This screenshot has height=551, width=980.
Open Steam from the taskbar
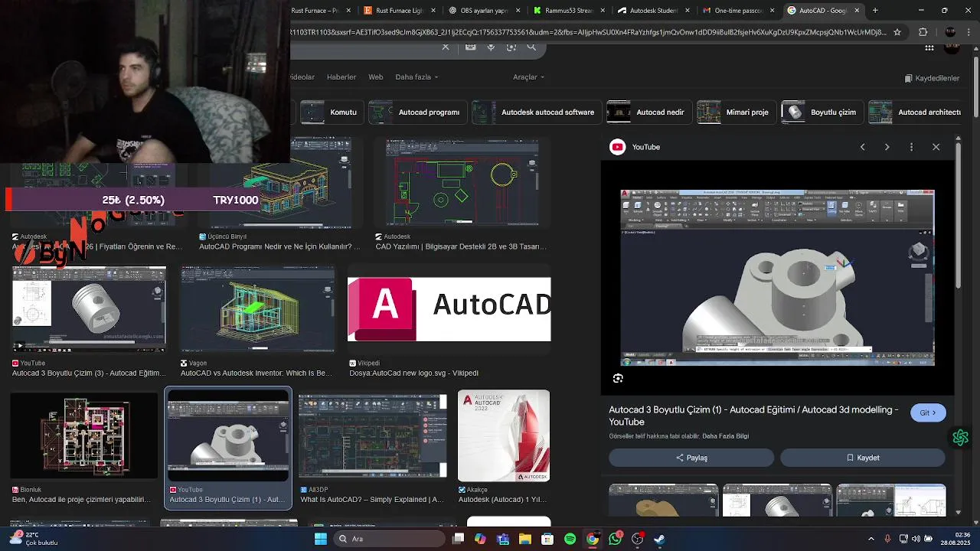[659, 539]
